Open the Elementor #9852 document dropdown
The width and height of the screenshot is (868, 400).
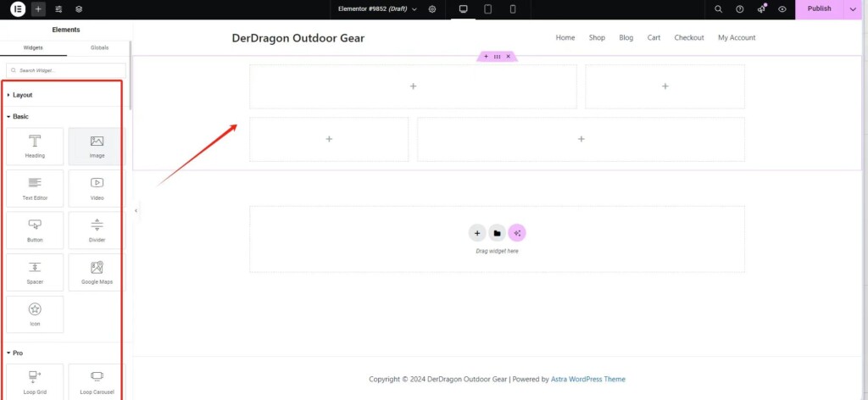(377, 9)
